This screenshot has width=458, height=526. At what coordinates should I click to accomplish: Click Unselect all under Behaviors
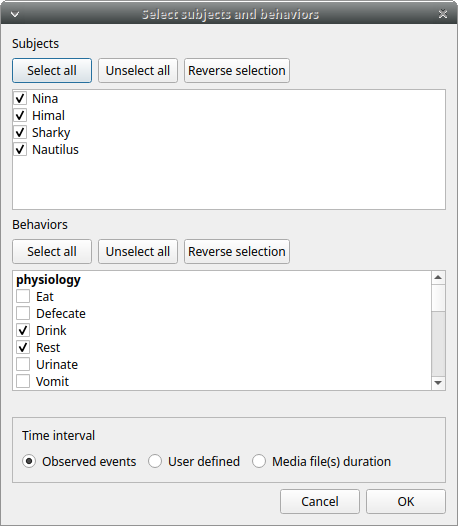click(138, 252)
